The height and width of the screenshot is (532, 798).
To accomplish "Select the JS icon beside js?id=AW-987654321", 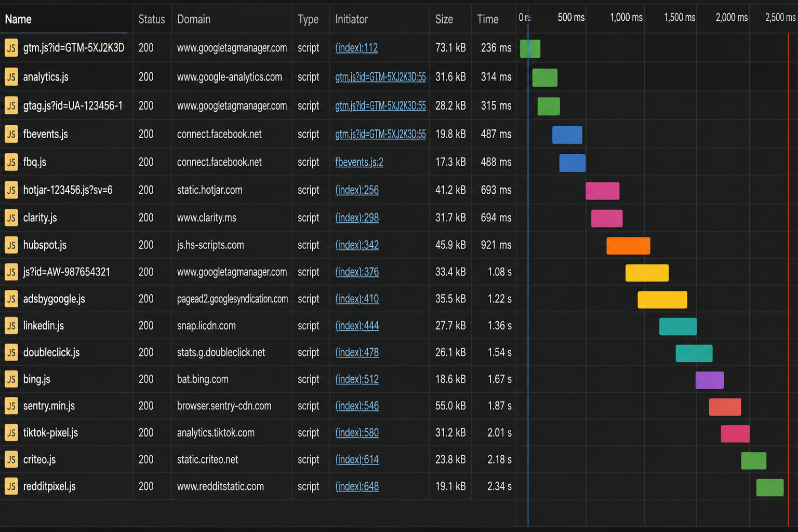I will pyautogui.click(x=11, y=272).
